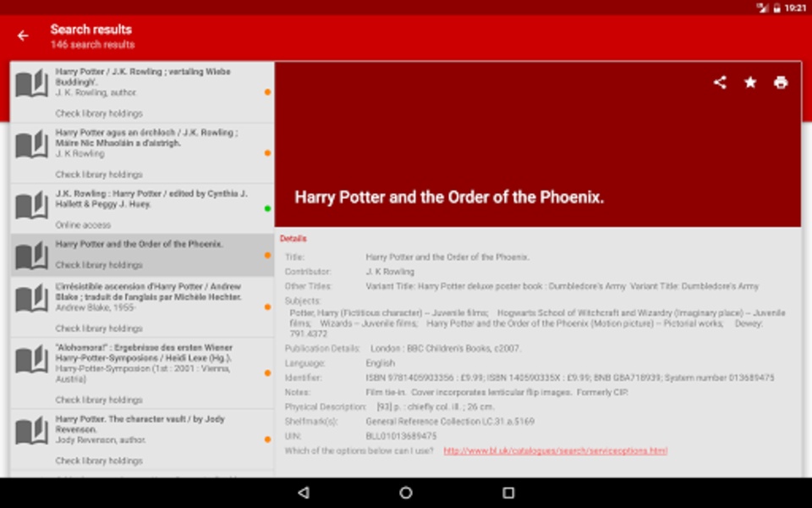Click book icon for The character vault result
812x508 pixels.
coord(31,431)
